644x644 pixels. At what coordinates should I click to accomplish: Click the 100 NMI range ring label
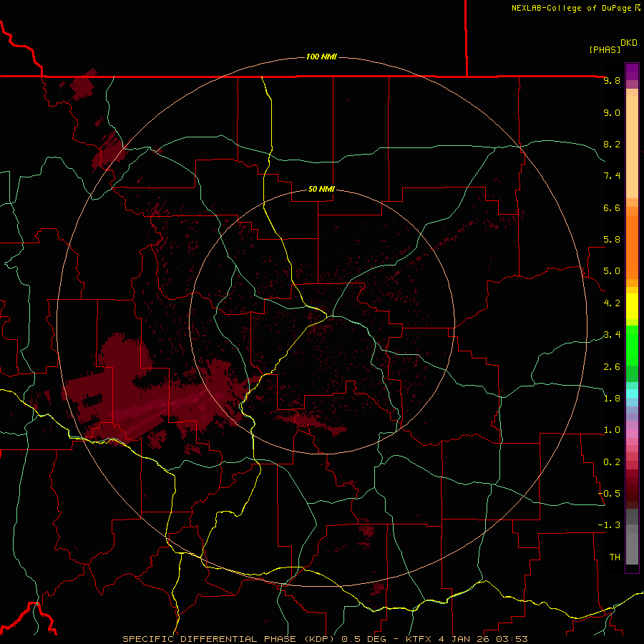pyautogui.click(x=321, y=57)
